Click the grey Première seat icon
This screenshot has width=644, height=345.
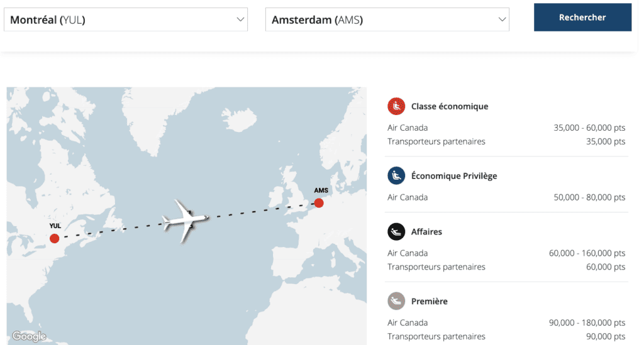396,301
